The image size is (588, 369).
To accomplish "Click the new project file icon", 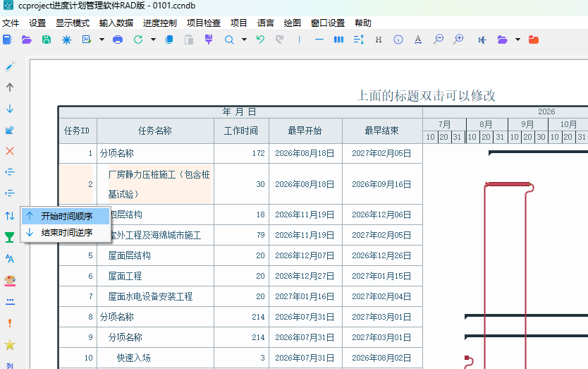I will coord(7,40).
